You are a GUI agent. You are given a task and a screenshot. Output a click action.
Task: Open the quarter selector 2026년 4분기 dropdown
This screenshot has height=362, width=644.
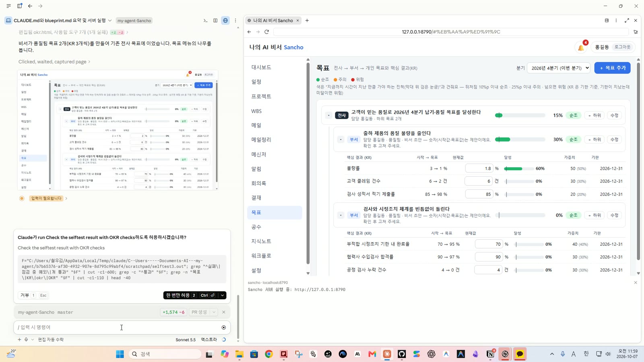559,68
